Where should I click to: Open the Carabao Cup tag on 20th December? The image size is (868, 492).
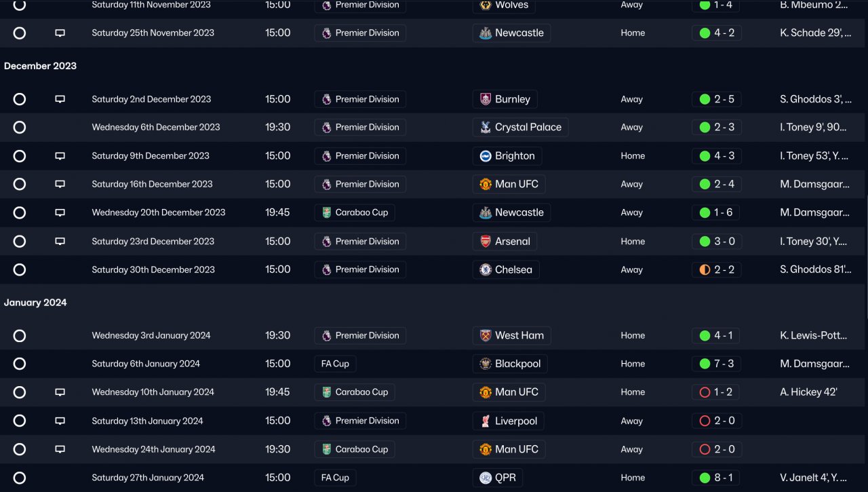tap(355, 212)
